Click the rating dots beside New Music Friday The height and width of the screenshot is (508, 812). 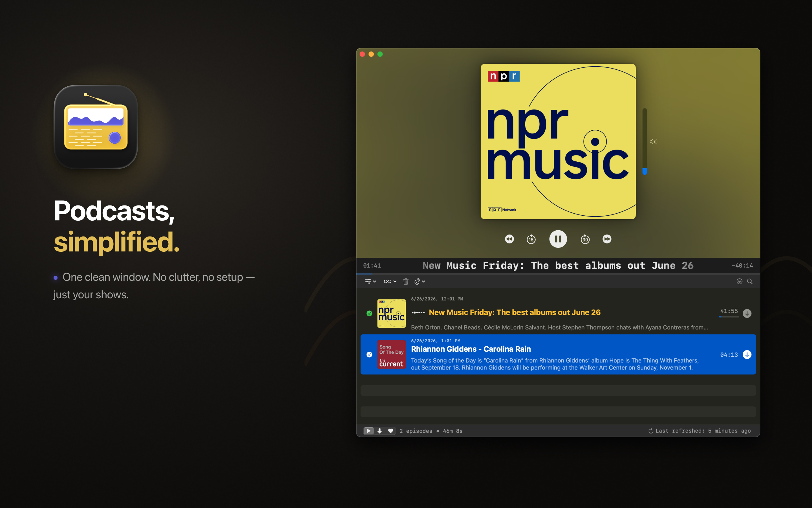(x=418, y=313)
